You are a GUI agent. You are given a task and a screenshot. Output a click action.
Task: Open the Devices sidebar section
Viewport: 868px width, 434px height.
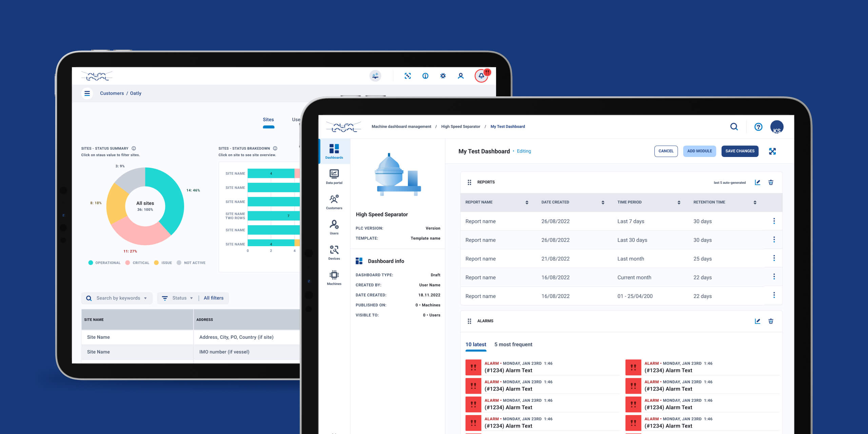334,253
